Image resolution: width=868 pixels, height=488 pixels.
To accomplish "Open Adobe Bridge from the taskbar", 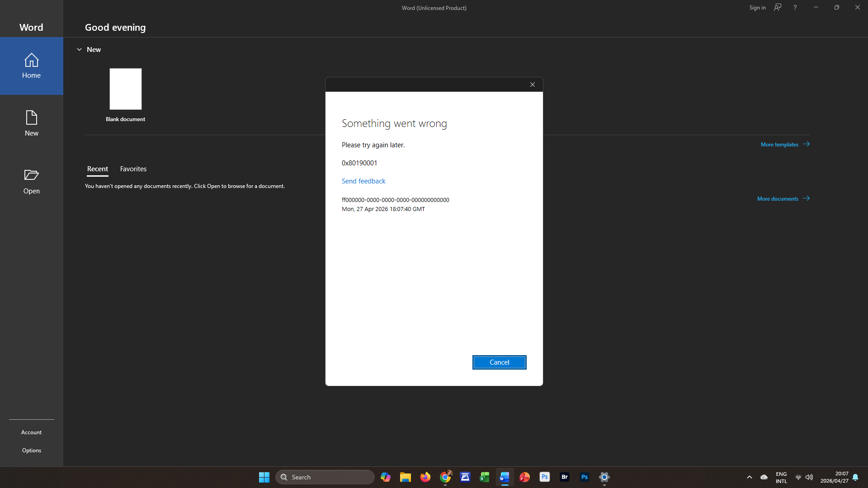I will (x=565, y=477).
